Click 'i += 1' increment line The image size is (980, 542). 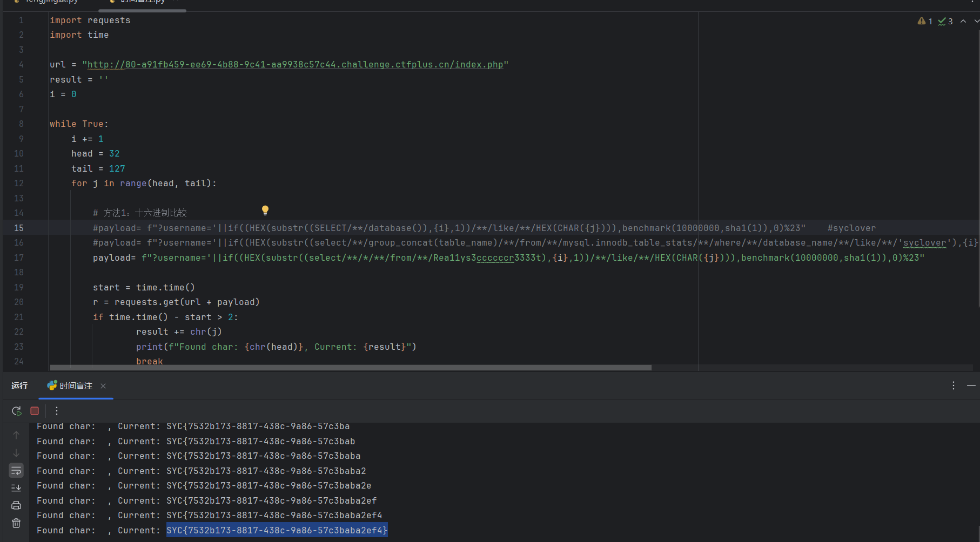point(88,139)
